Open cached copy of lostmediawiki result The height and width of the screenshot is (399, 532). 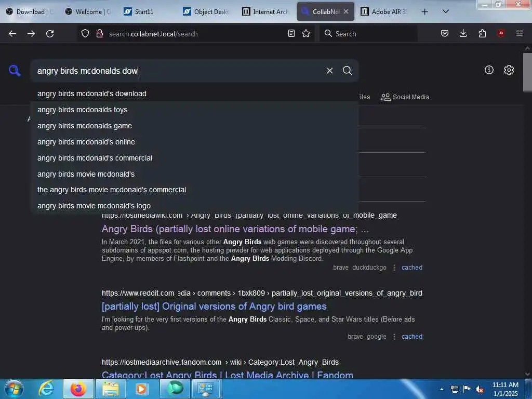coord(412,268)
